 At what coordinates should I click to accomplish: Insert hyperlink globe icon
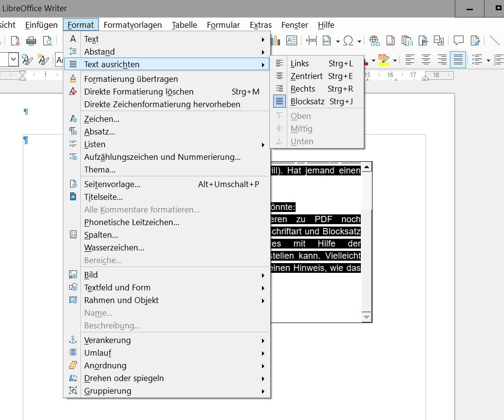[x=374, y=40]
